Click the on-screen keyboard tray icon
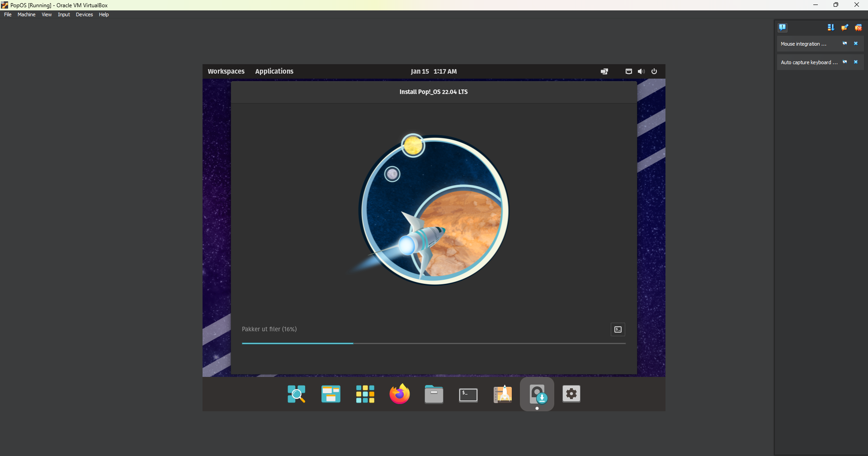Viewport: 868px width, 456px height. (x=628, y=71)
